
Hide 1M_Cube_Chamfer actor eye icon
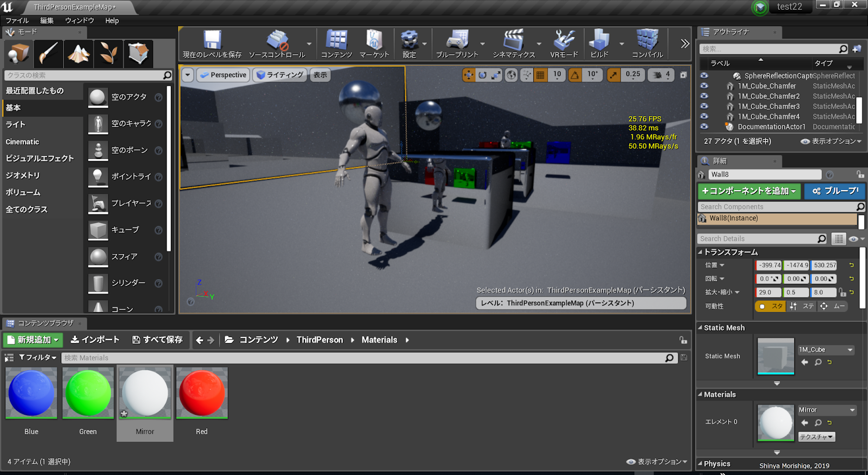tap(704, 86)
